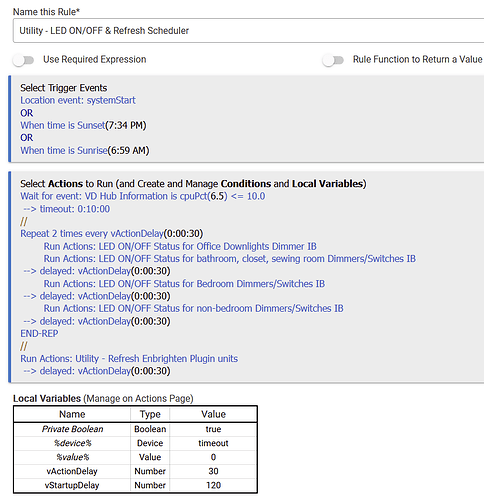Select the END-REP action line
Screen dimensions: 484x500
(x=39, y=333)
